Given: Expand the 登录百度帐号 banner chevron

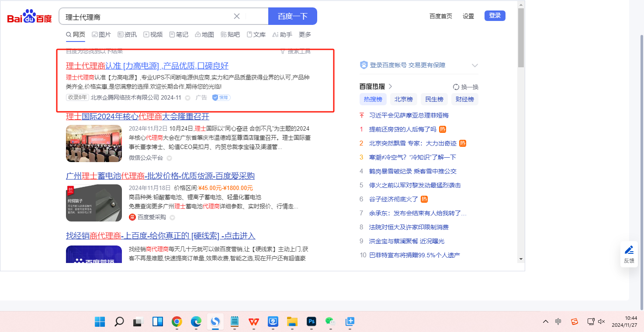Looking at the screenshot, I should (x=475, y=66).
